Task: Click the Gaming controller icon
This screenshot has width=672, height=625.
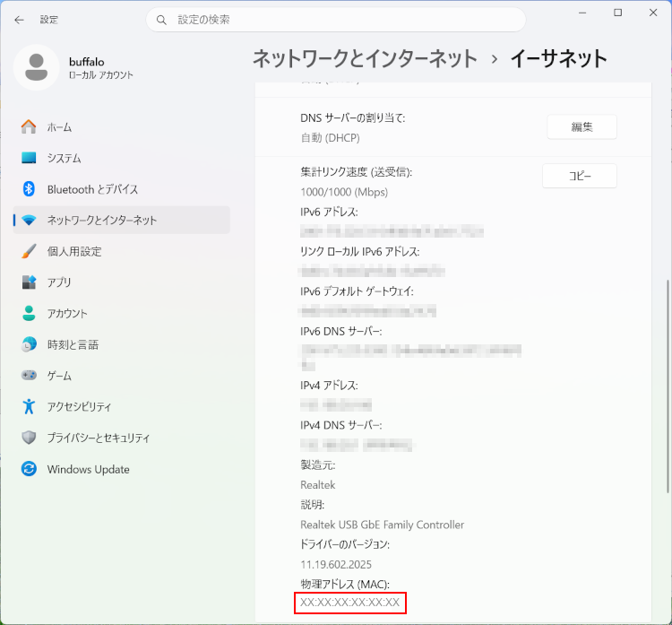Action: tap(29, 376)
